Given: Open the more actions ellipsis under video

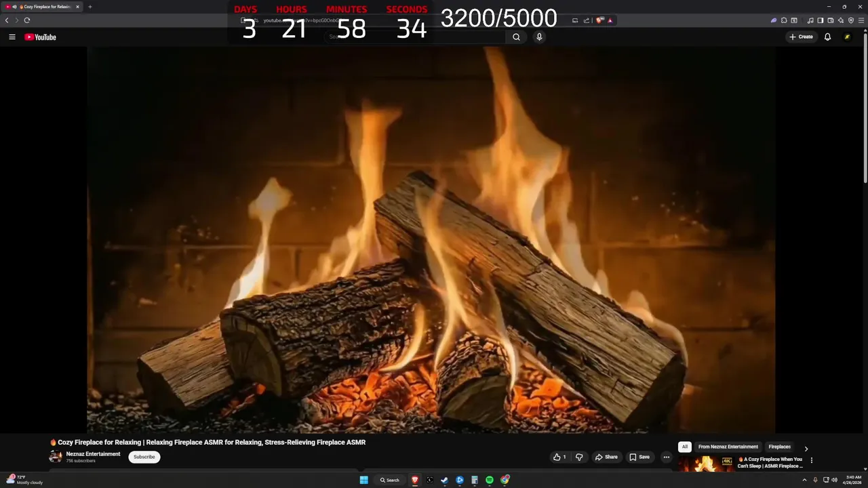Looking at the screenshot, I should tap(666, 457).
